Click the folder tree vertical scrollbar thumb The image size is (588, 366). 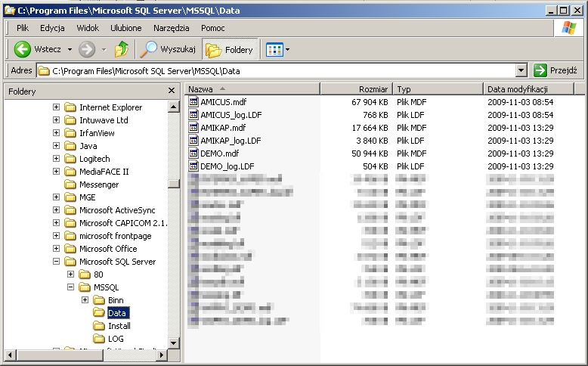174,183
